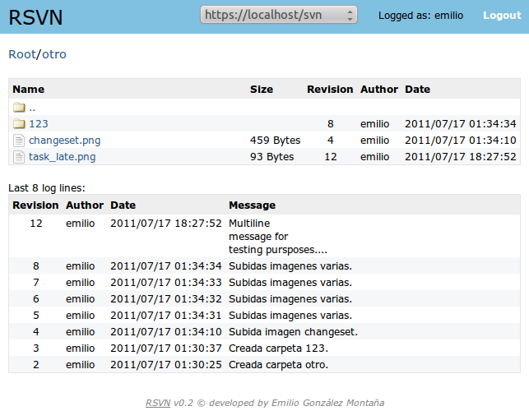Log out via the Logout link
This screenshot has width=529, height=420.
(x=502, y=16)
